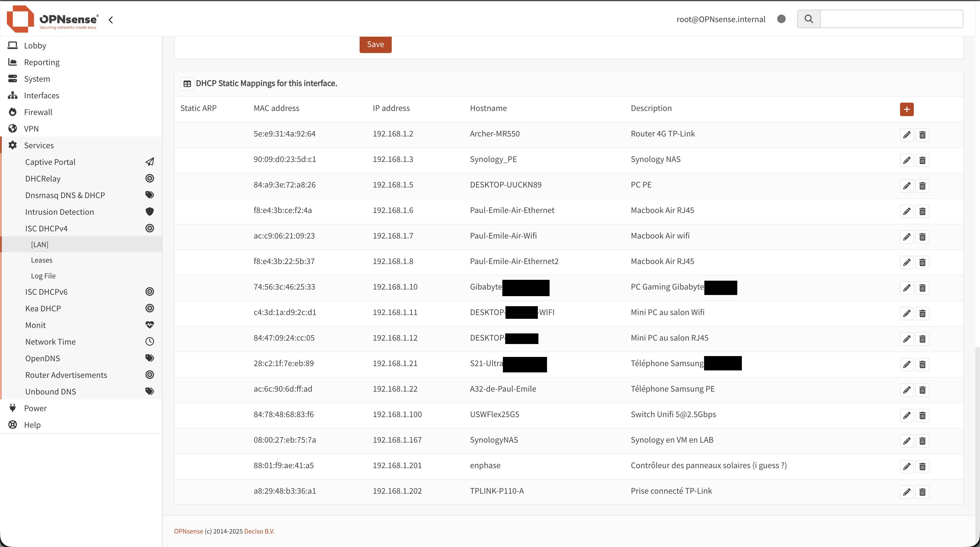Open the Leases page
This screenshot has width=980, height=547.
point(42,260)
